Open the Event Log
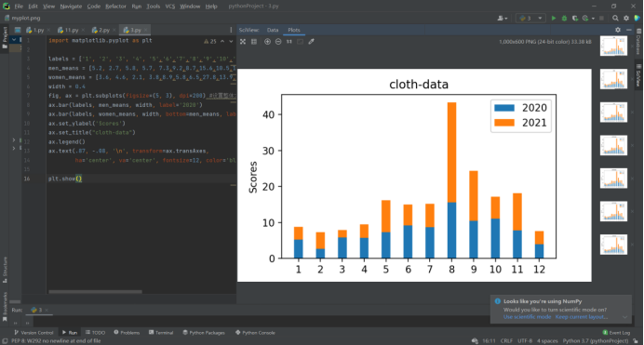644x345 pixels. [x=616, y=333]
